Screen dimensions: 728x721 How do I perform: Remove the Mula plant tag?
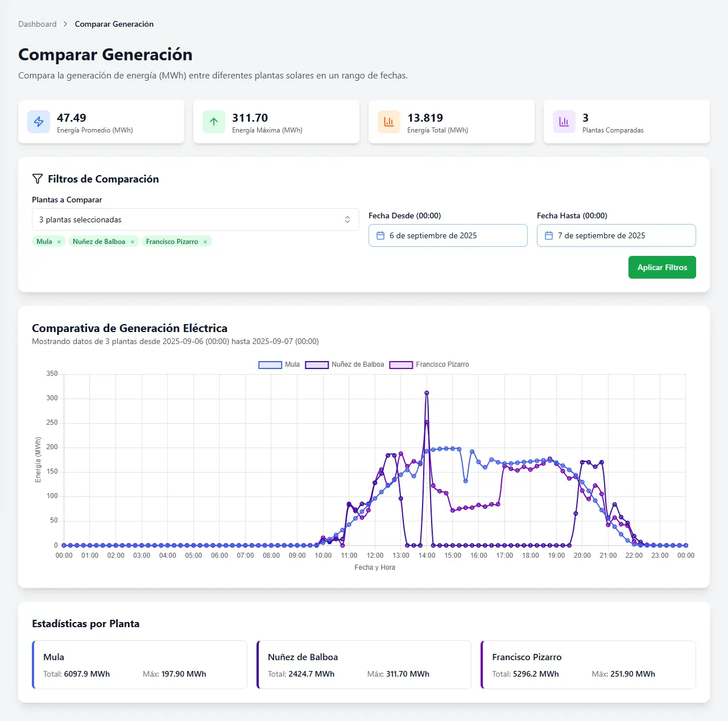59,242
